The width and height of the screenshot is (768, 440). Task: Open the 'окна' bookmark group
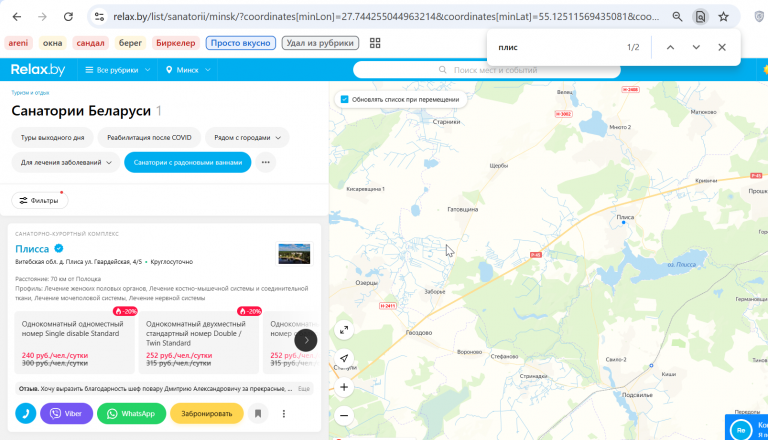pos(52,43)
